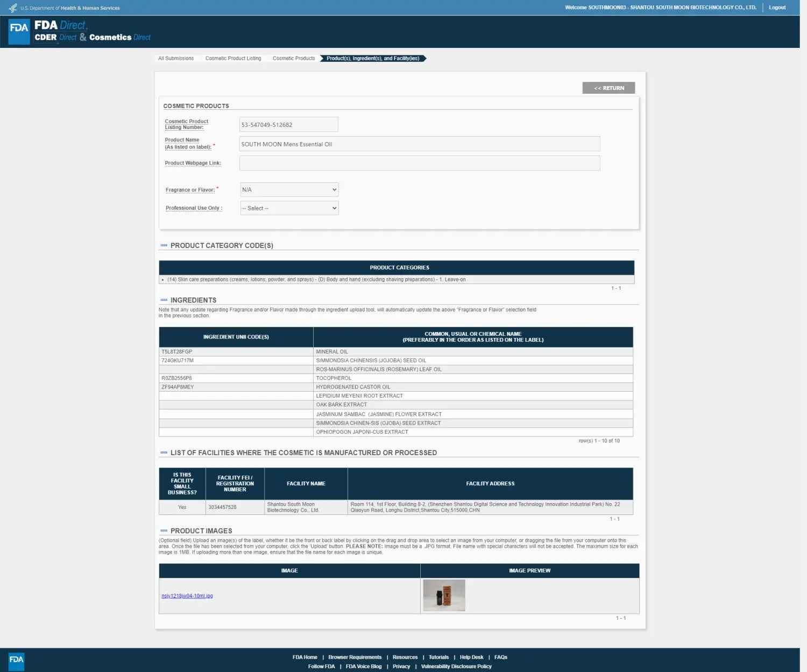
Task: Collapse the Product Images section
Action: [x=164, y=530]
